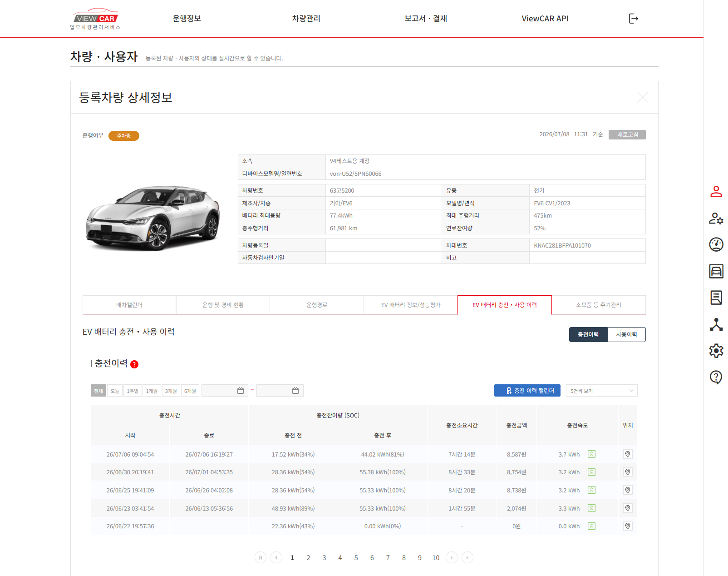Select the 오늘 period filter
Screen dimensions: 728x576
[x=115, y=391]
